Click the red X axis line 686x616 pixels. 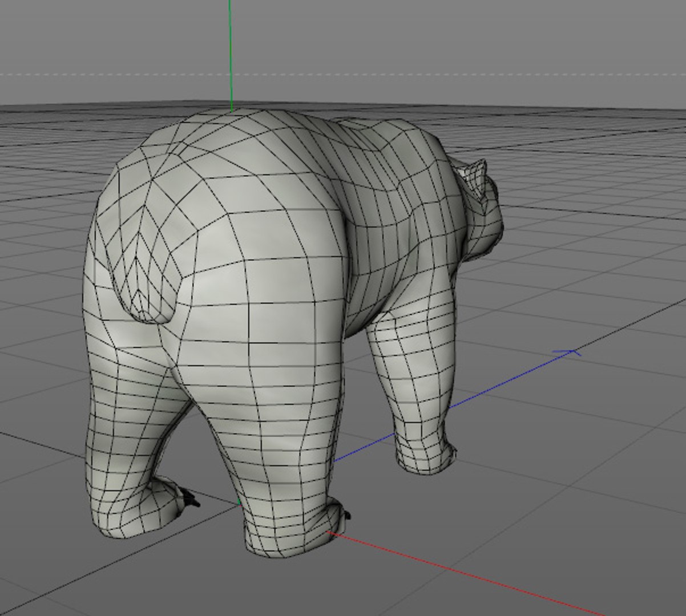(x=465, y=573)
